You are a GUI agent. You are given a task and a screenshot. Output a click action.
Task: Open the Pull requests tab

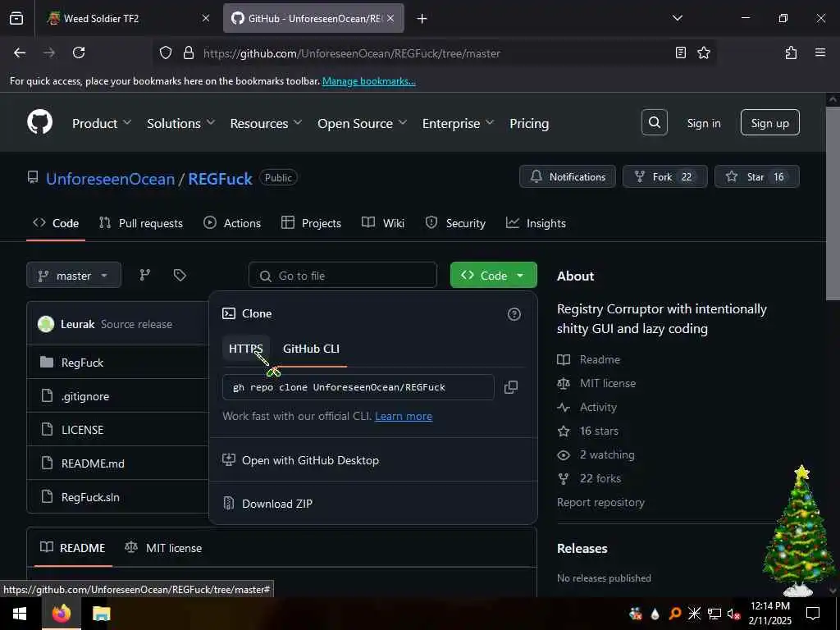(141, 223)
